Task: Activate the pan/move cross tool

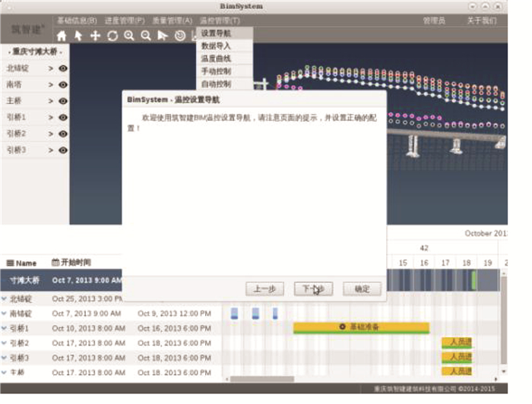Action: pos(95,36)
